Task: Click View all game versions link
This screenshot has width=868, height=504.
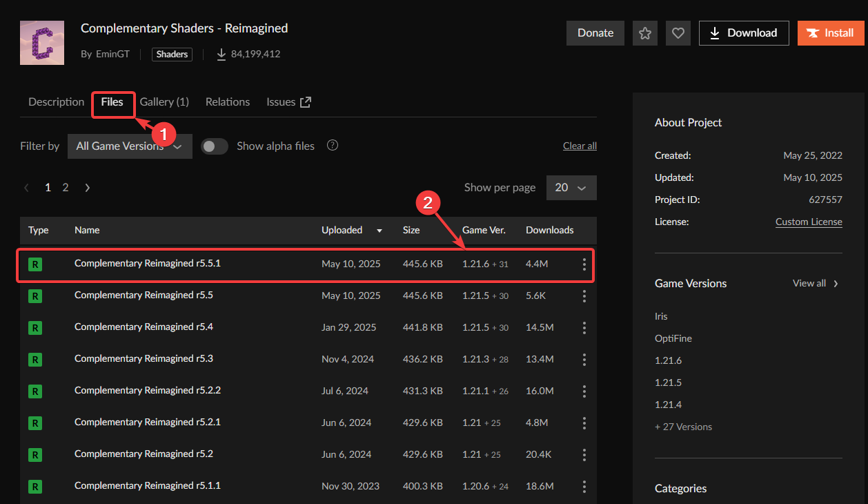Action: click(816, 283)
